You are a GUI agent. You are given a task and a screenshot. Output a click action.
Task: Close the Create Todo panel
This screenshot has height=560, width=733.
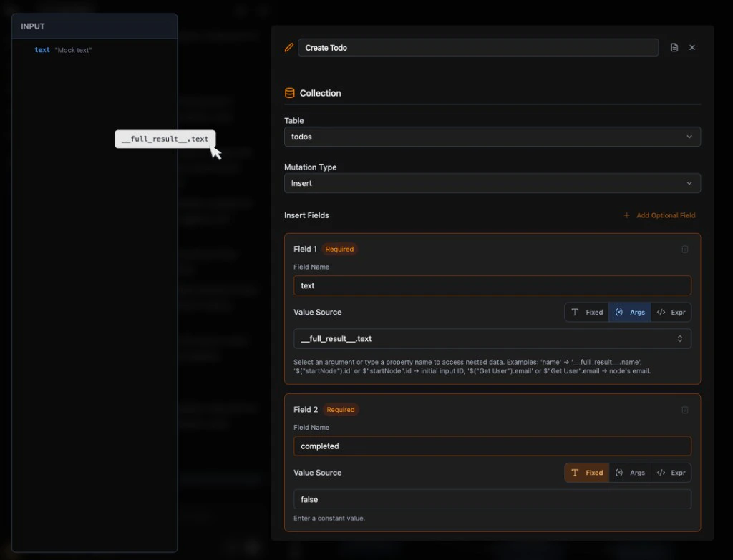coord(692,48)
